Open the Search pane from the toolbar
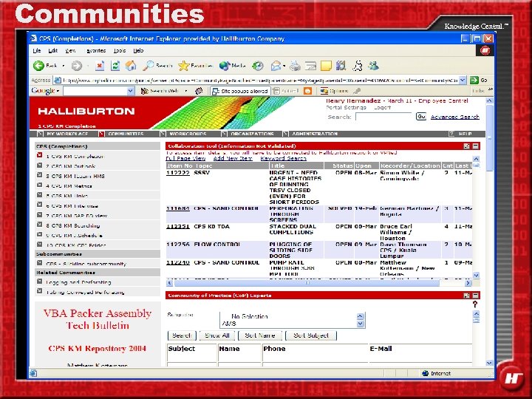Viewport: 532px width, 399px height. click(158, 66)
